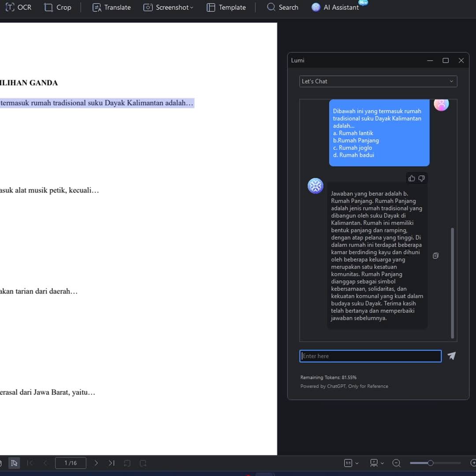Copy the Lumi response text
Screen dimensions: 476x476
(x=435, y=256)
